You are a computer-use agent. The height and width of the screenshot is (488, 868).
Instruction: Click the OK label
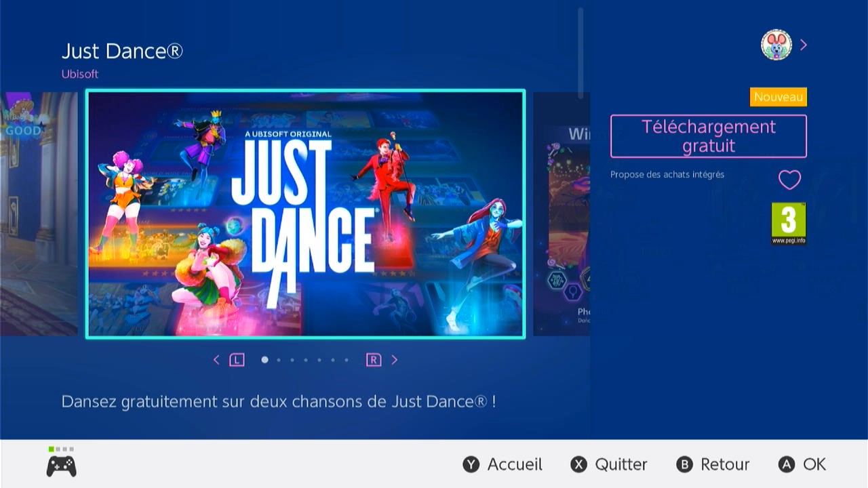coord(814,464)
